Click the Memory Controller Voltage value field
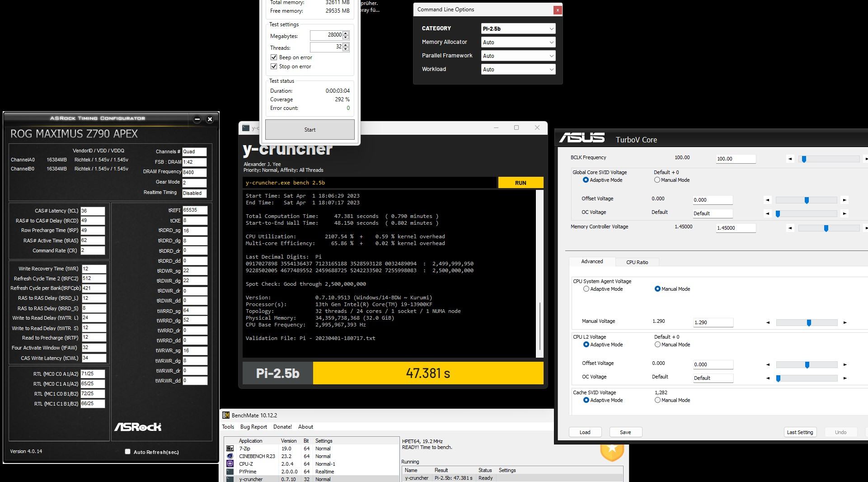This screenshot has width=868, height=482. coord(736,228)
